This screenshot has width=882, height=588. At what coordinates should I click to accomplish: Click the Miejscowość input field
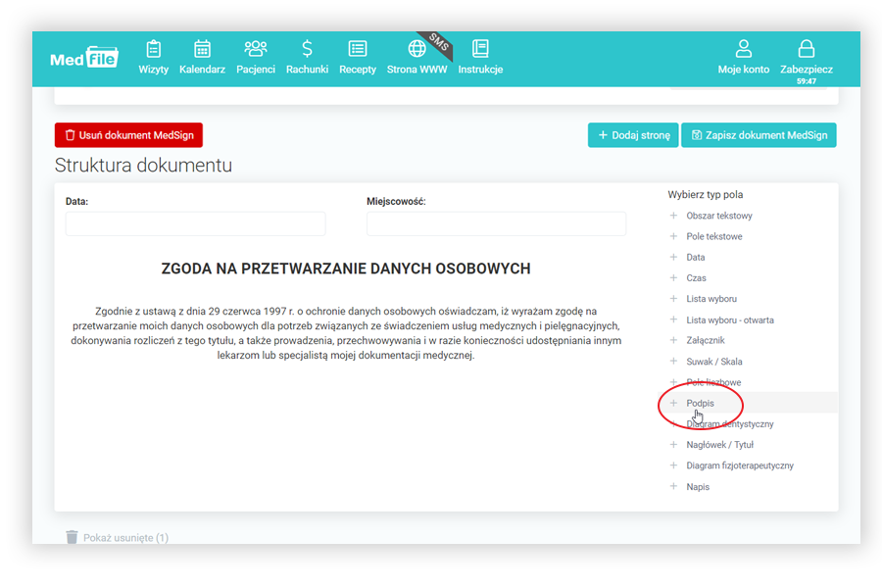(x=496, y=223)
